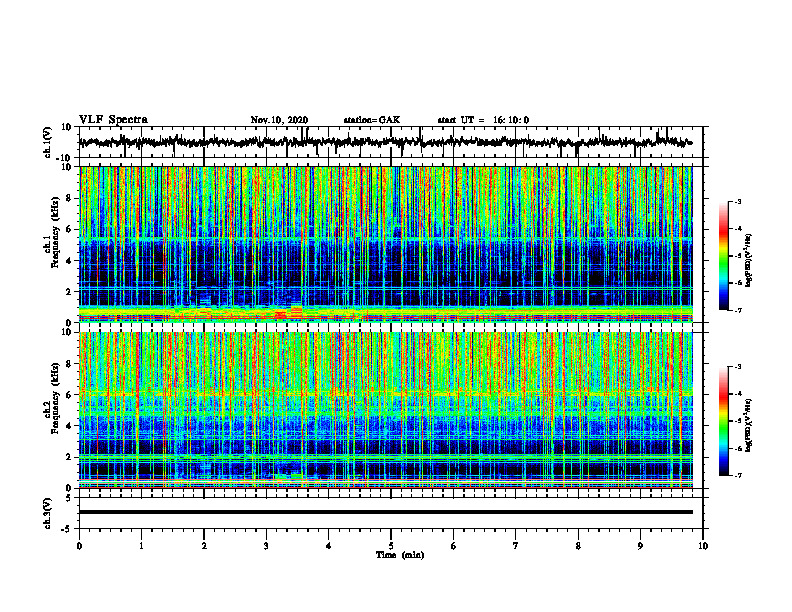Click the "5" tick on ch.3(V) axis
Image resolution: width=792 pixels, height=612 pixels.
click(69, 498)
